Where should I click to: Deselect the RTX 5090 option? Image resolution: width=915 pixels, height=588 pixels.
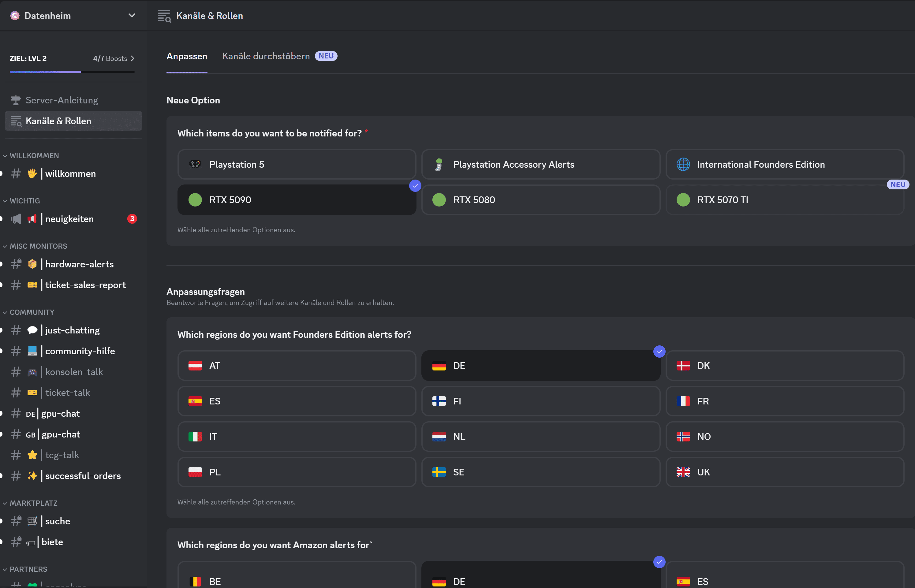[296, 200]
